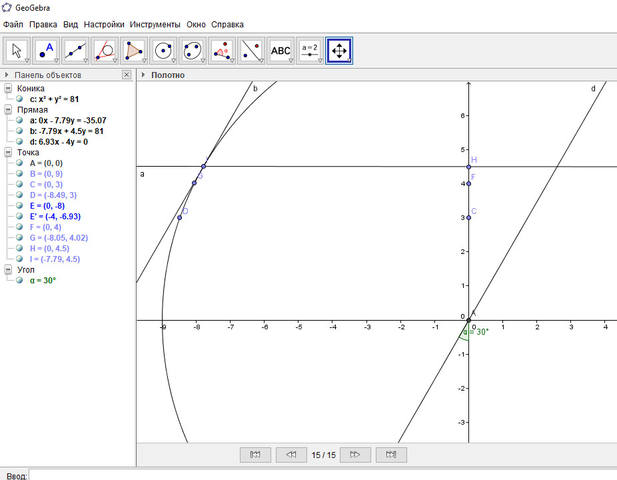Select the Tangents tool
The image size is (617, 480).
(x=105, y=50)
